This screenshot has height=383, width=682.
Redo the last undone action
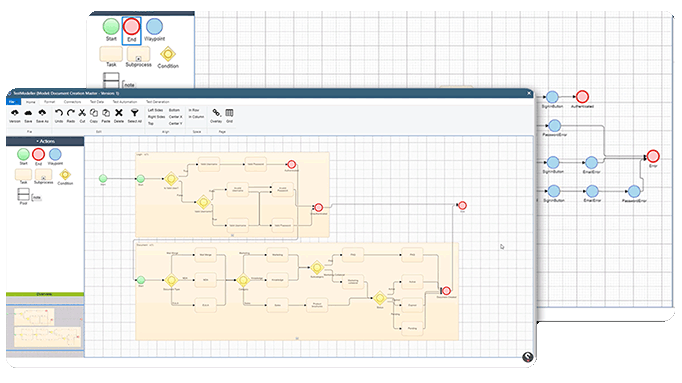coord(70,113)
